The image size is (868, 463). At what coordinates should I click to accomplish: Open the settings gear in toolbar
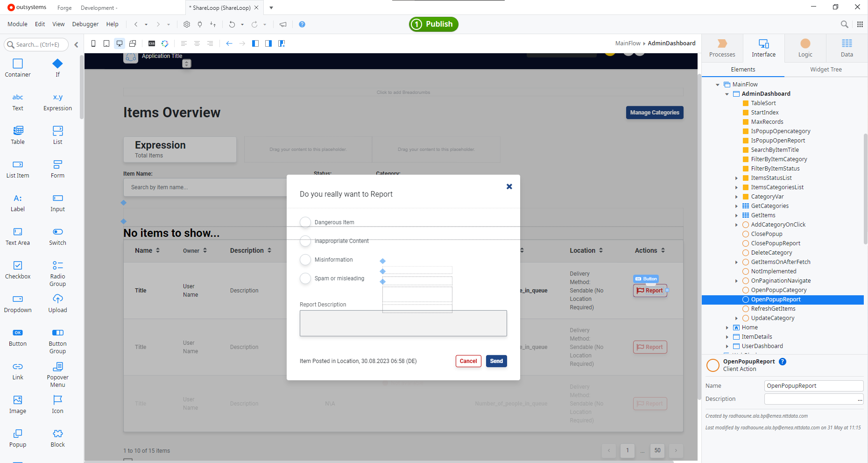(x=187, y=24)
